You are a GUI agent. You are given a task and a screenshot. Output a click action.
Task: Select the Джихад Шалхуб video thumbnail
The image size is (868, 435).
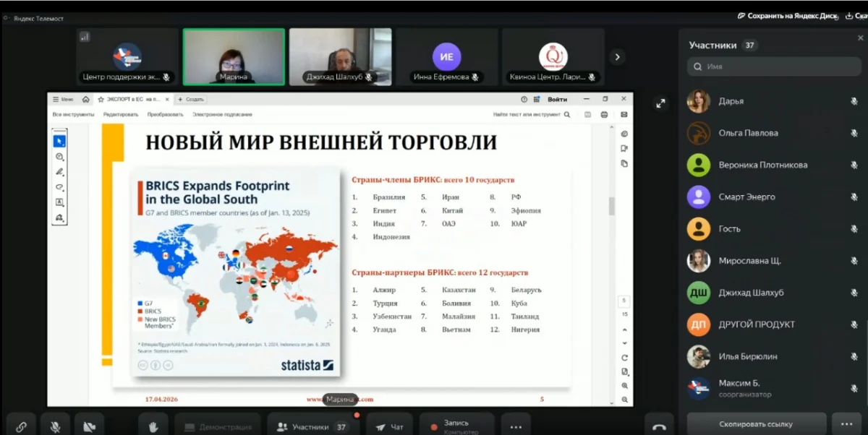point(341,57)
